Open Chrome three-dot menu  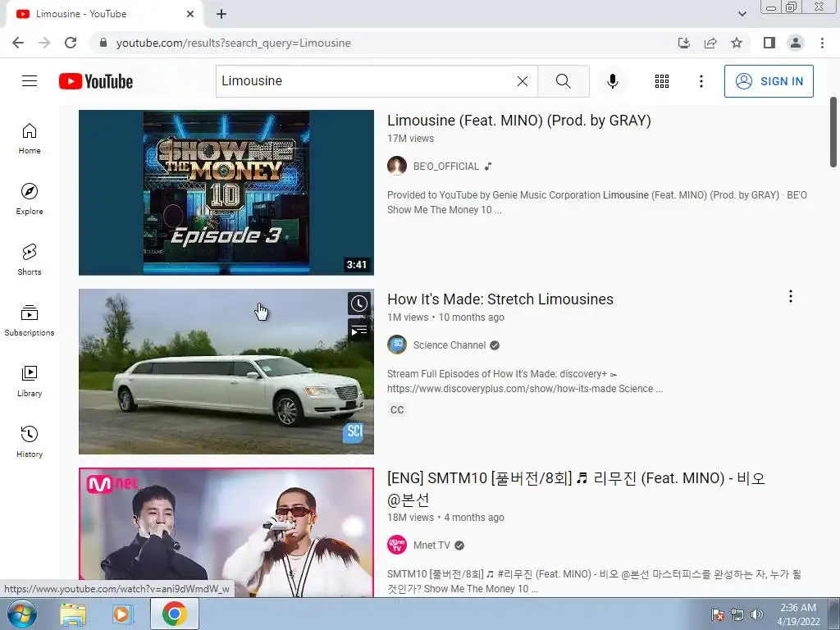point(822,43)
